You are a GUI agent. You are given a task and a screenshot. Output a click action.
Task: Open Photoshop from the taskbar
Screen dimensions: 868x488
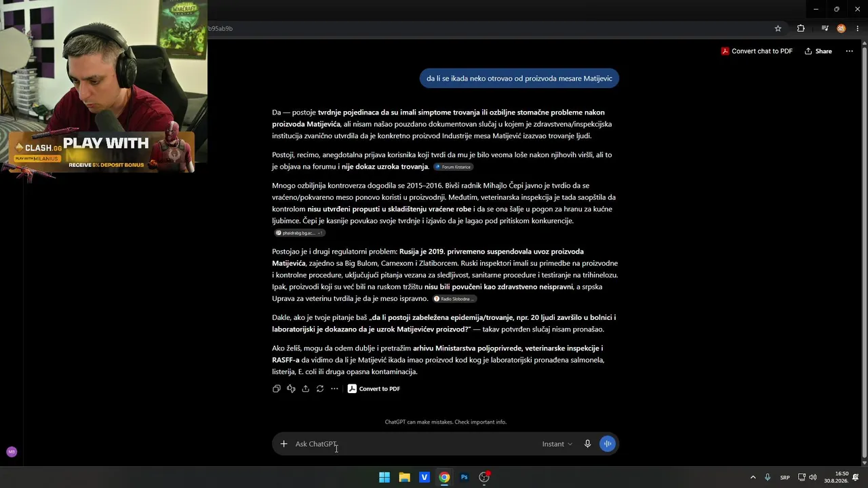pyautogui.click(x=465, y=477)
